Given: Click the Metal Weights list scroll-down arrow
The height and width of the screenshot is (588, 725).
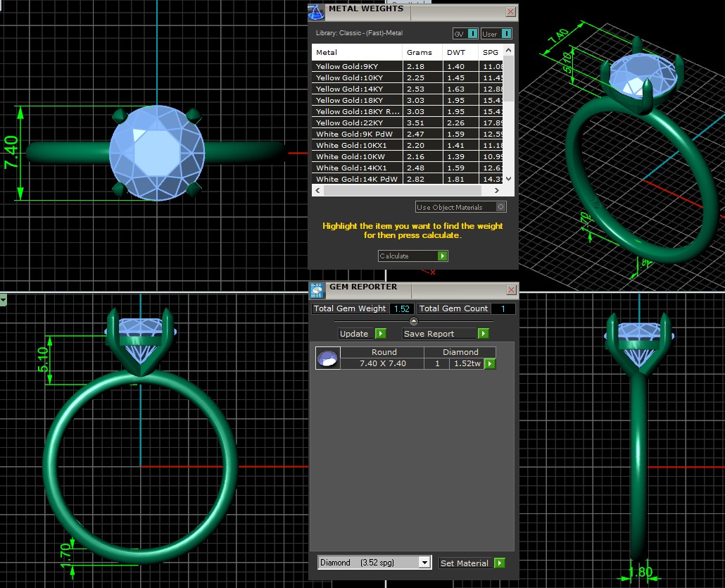Looking at the screenshot, I should click(x=510, y=180).
